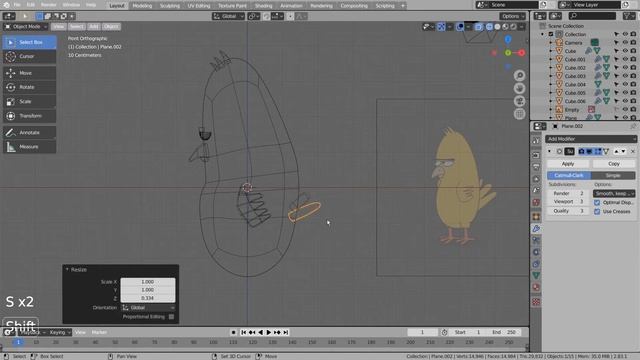Click the Blender logo menu icon
The image size is (640, 360).
6,5
